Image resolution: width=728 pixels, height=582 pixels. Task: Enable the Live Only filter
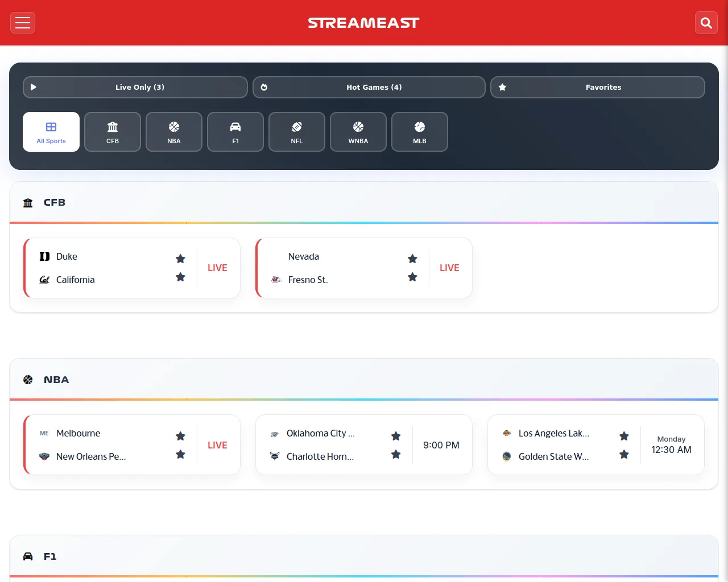click(135, 88)
